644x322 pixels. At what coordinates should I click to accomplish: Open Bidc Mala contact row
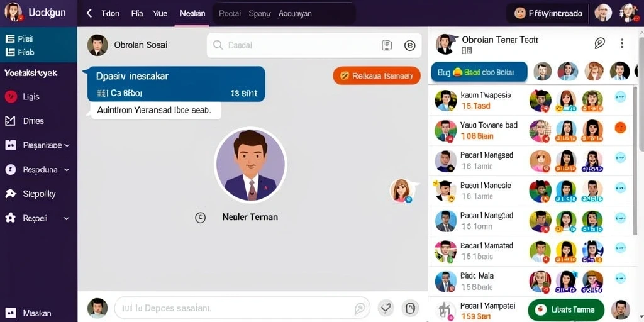[531, 281]
